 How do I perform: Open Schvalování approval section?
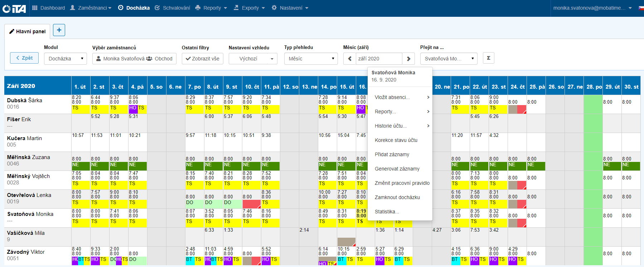[172, 8]
